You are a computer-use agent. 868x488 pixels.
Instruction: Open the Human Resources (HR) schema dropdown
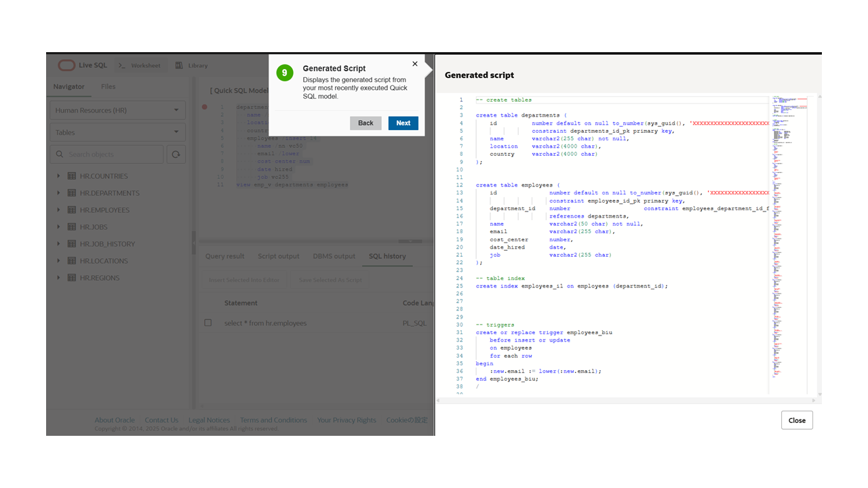117,110
